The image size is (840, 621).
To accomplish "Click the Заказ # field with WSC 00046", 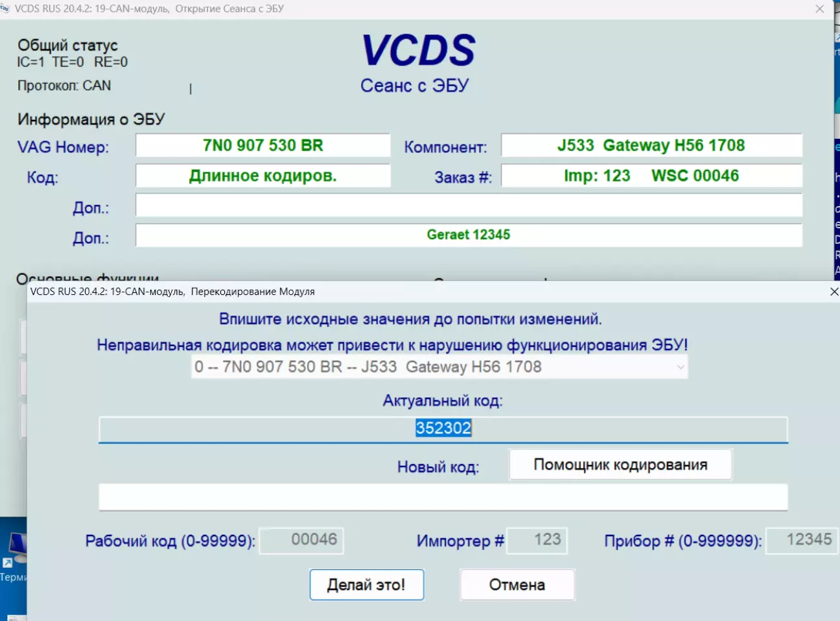I will tap(651, 176).
